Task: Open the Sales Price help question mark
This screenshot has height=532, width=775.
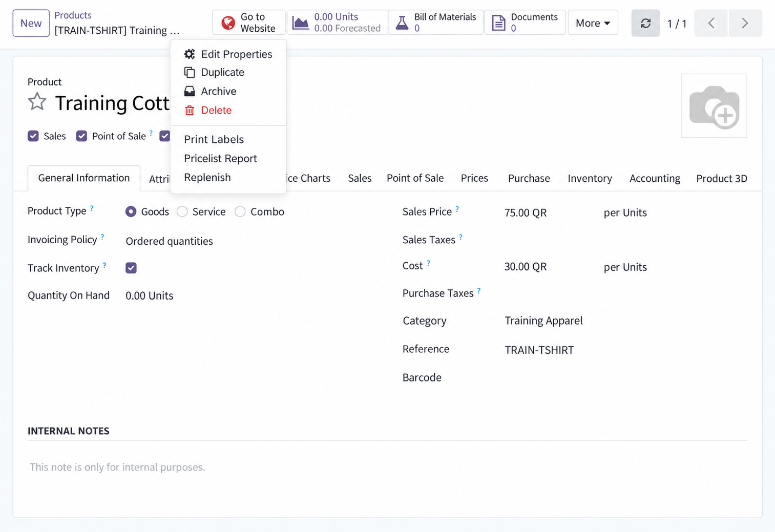Action: [457, 209]
